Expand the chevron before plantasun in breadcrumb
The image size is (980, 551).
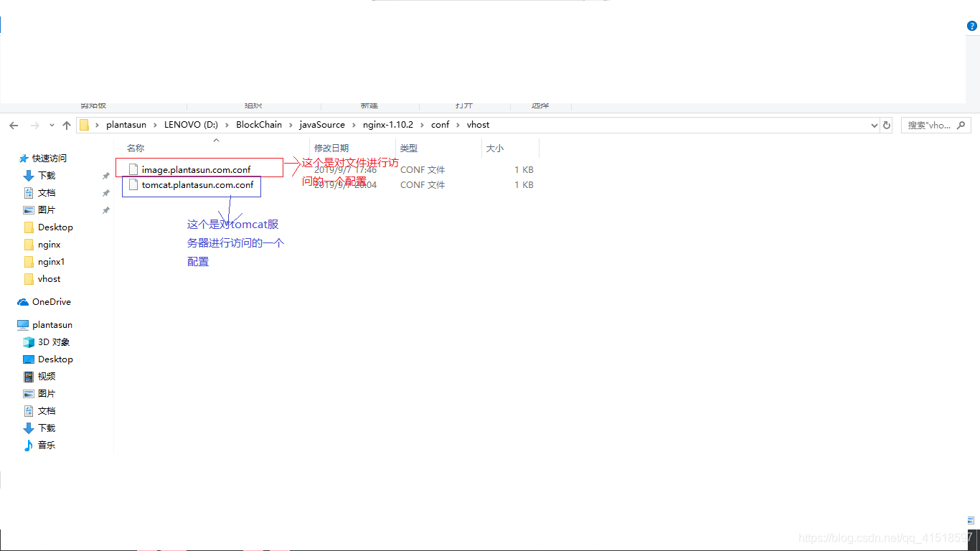[97, 125]
